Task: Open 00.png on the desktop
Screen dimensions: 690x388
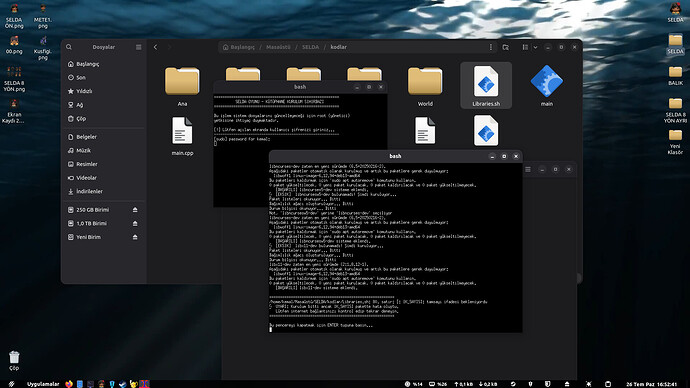Action: [14, 45]
